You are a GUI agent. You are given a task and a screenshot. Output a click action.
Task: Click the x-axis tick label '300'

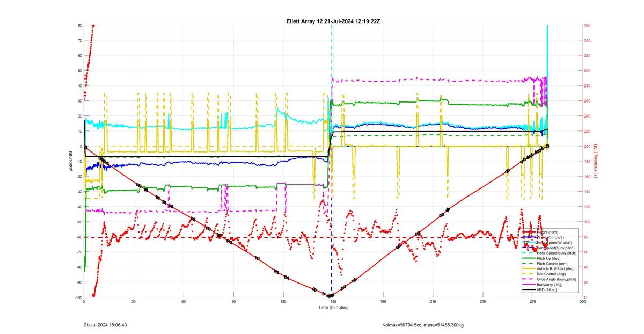click(x=583, y=302)
